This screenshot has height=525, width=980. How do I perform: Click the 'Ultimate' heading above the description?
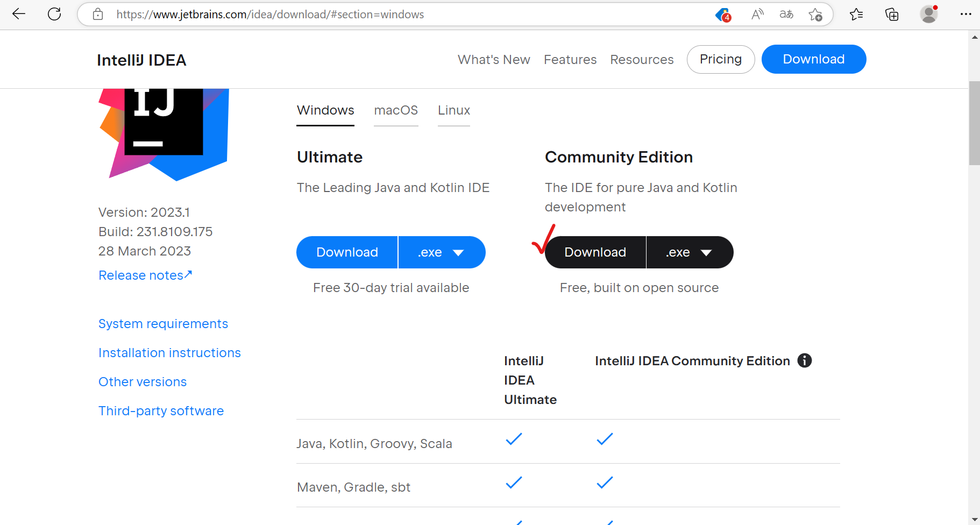(x=330, y=157)
